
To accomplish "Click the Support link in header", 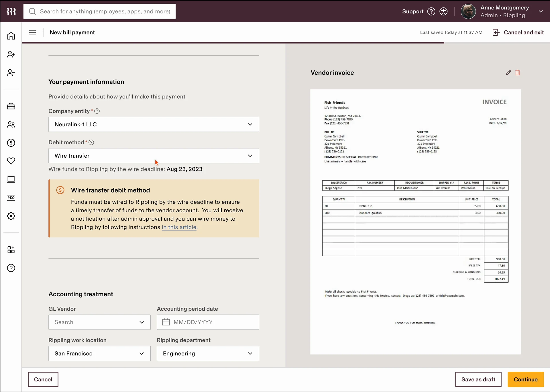I will click(x=412, y=11).
